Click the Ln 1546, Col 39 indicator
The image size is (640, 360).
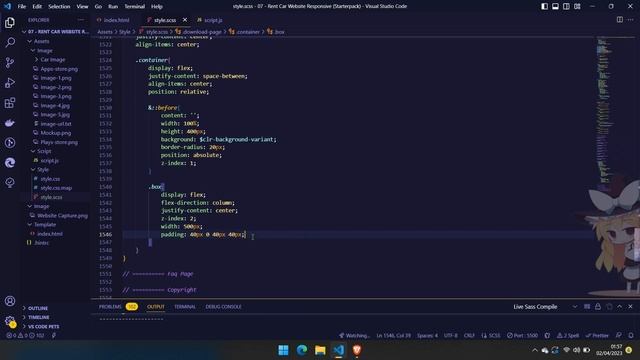pyautogui.click(x=393, y=336)
